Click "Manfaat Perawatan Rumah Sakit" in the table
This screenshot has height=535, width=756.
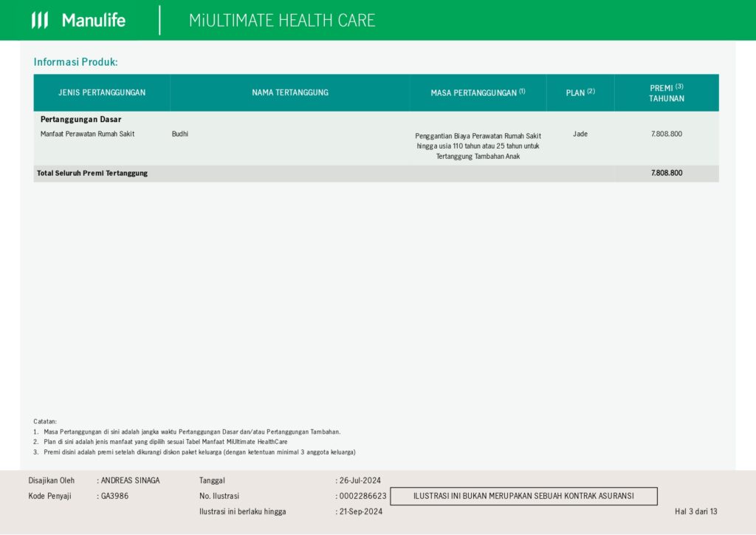87,134
